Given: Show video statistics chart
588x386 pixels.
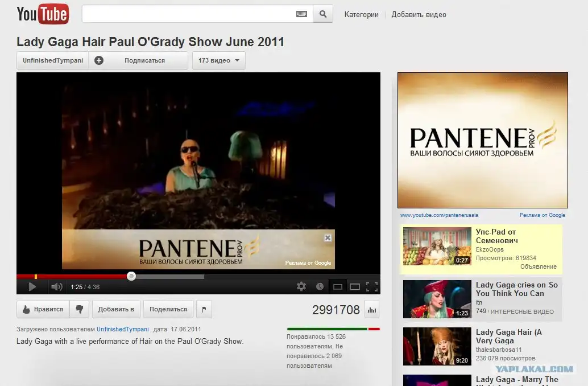Looking at the screenshot, I should 372,310.
